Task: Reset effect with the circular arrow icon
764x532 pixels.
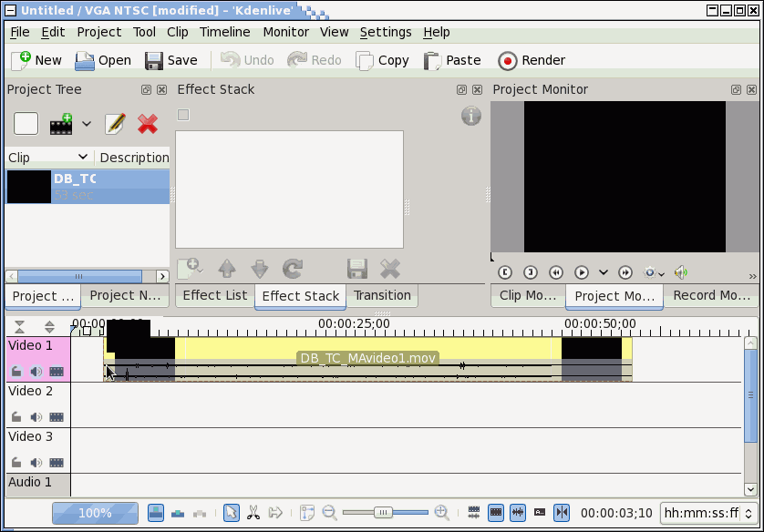Action: click(x=293, y=269)
